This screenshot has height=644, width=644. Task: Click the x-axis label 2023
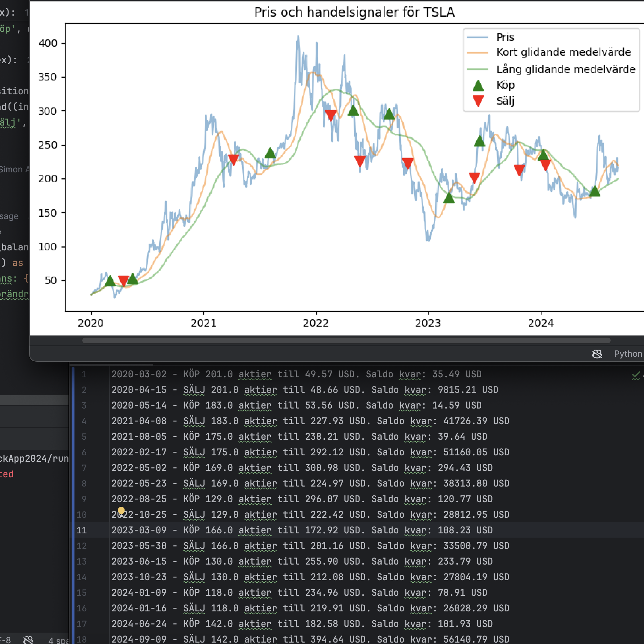tap(428, 323)
